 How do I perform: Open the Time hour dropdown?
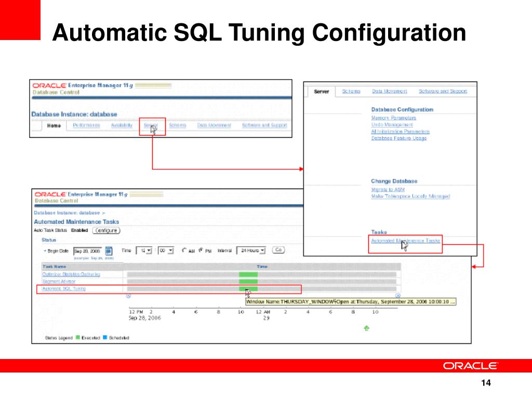[144, 251]
